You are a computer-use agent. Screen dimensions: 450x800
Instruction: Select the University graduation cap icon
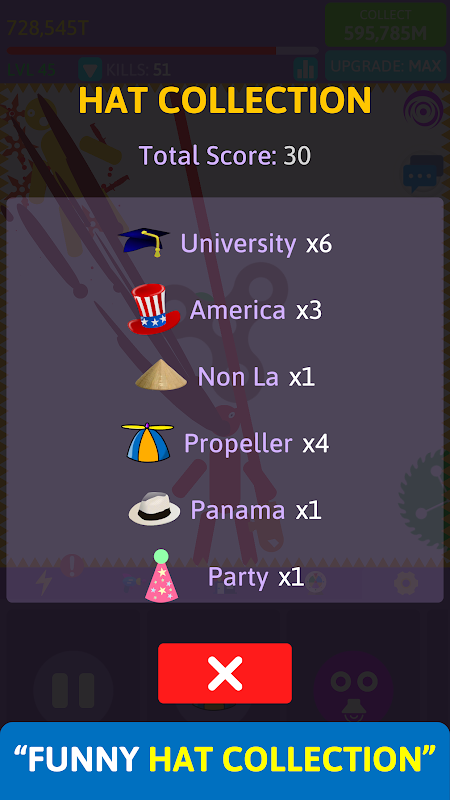pyautogui.click(x=144, y=242)
